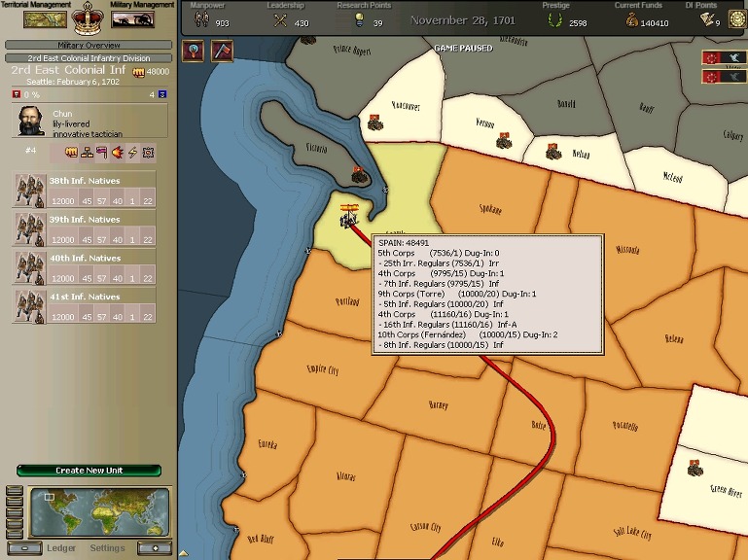The height and width of the screenshot is (560, 748).
Task: Click garrison icon in Vernon province
Action: coord(504,140)
